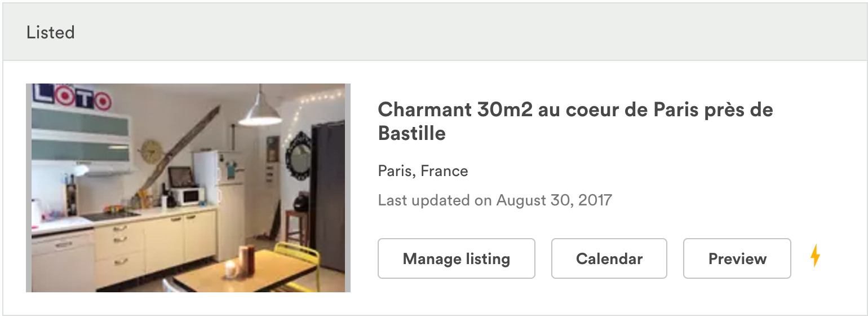The image size is (868, 316).
Task: Click the 'Paris, France' location text
Action: coord(423,171)
